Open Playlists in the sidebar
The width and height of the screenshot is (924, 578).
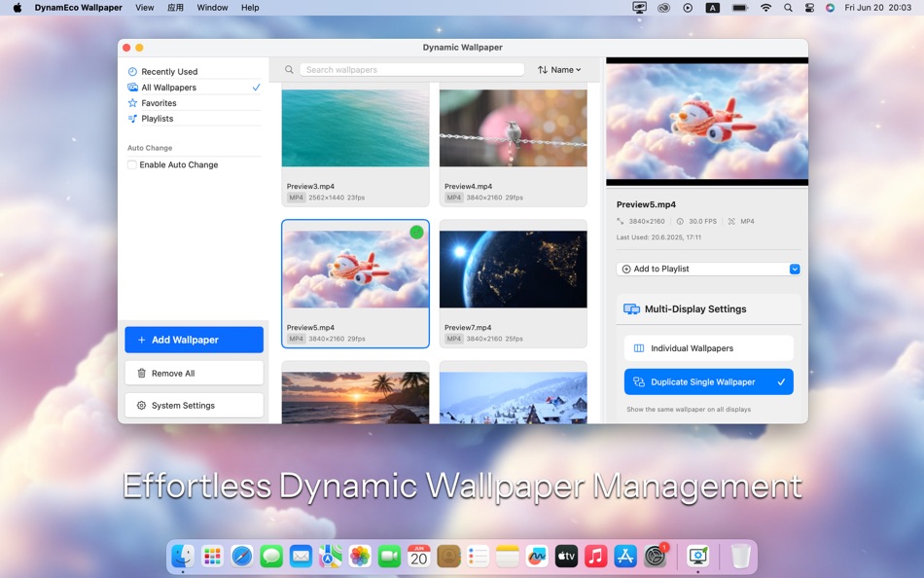pos(194,119)
